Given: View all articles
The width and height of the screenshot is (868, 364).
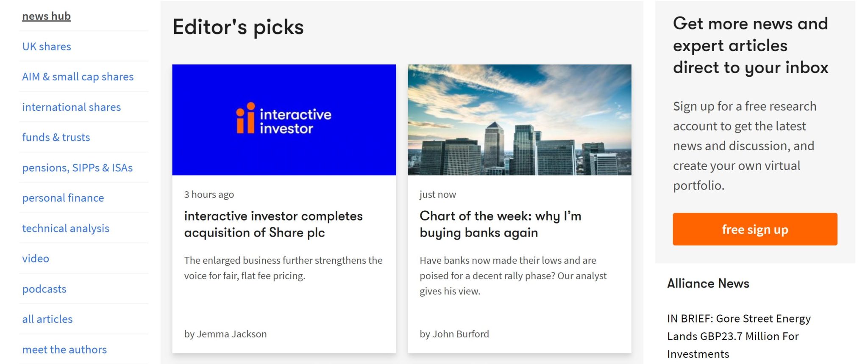Looking at the screenshot, I should [47, 319].
